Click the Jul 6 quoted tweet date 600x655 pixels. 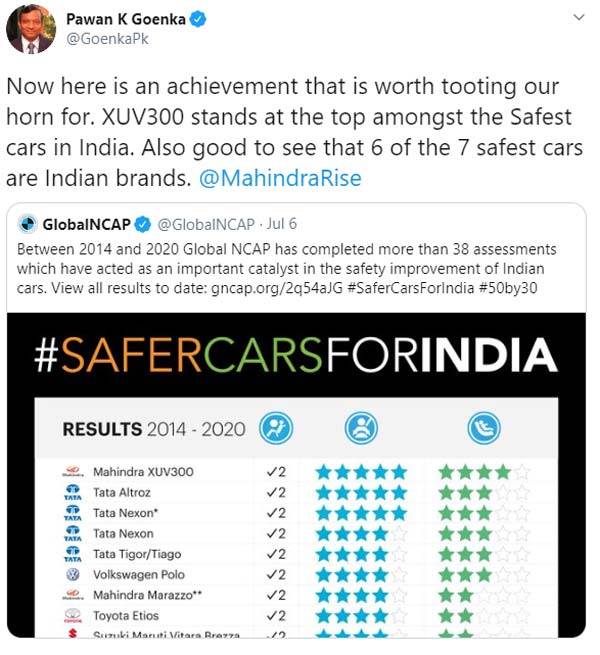pos(282,223)
